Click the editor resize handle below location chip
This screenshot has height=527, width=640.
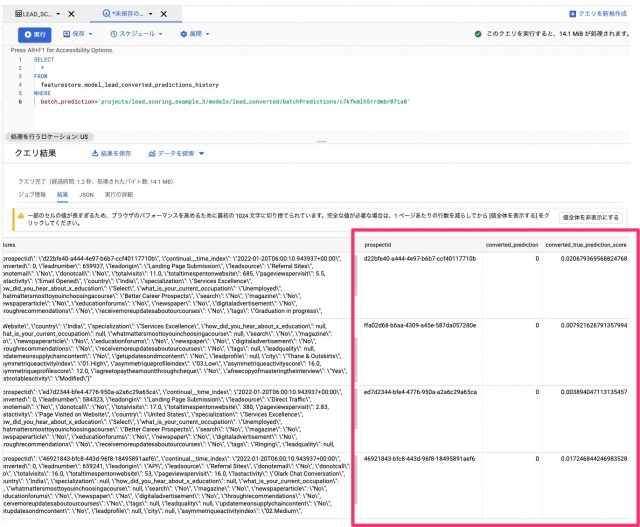[322, 141]
